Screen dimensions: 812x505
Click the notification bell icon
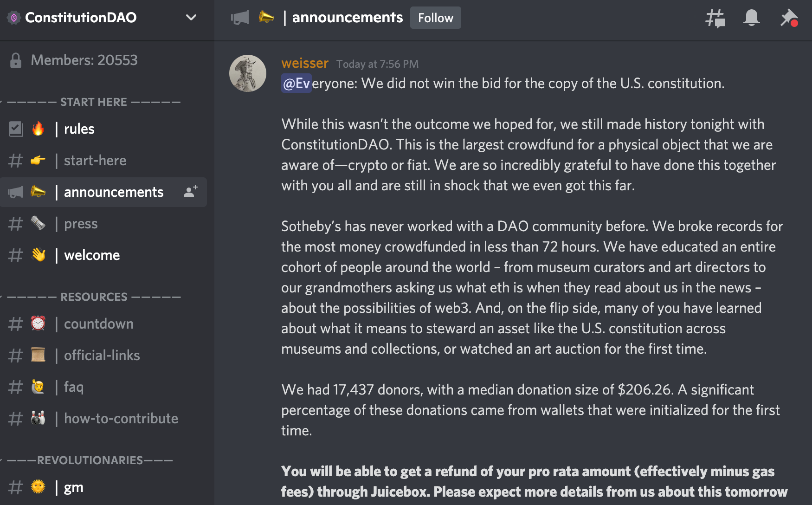tap(751, 18)
